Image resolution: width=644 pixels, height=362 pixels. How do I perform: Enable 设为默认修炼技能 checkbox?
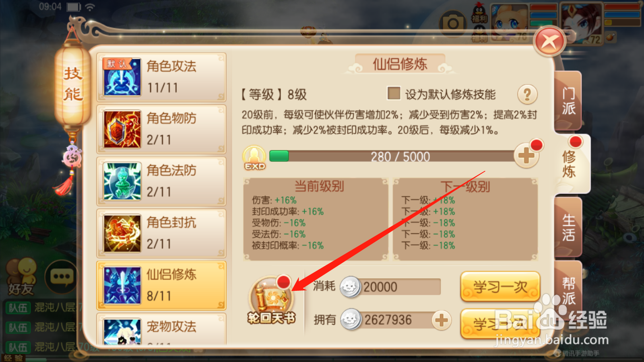click(x=394, y=93)
